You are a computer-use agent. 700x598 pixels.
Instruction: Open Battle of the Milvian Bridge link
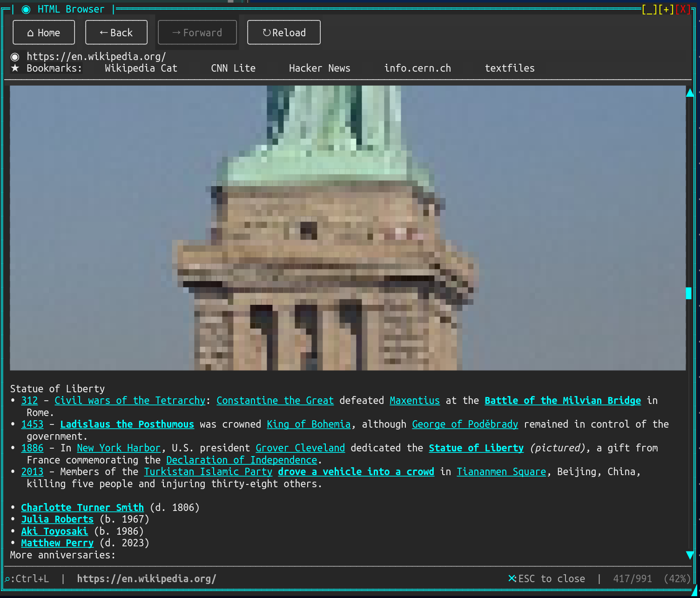[x=563, y=401]
